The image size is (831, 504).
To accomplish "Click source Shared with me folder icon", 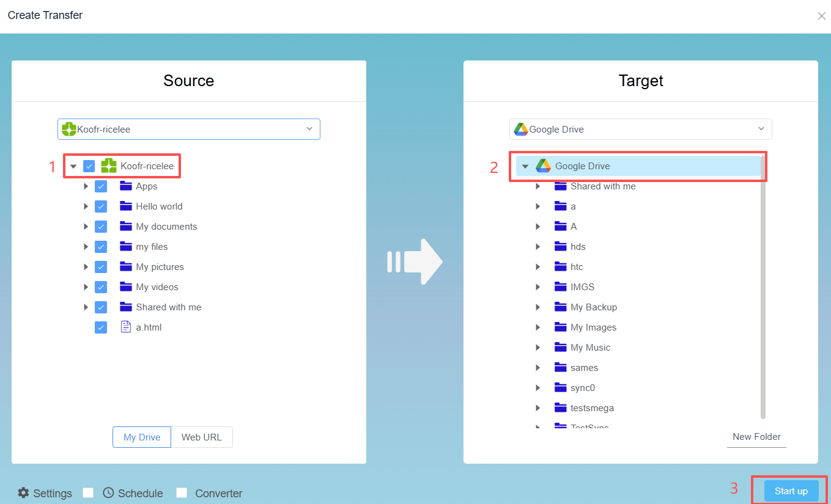I will pos(126,307).
